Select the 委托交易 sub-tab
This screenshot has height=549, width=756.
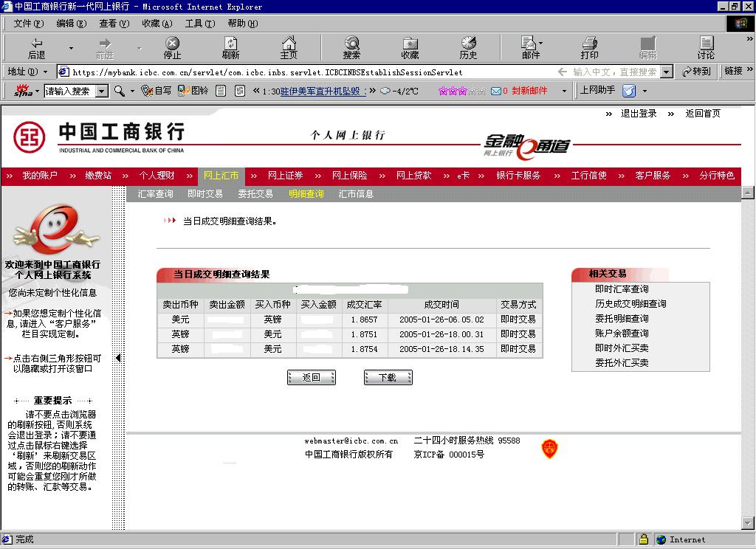point(255,194)
